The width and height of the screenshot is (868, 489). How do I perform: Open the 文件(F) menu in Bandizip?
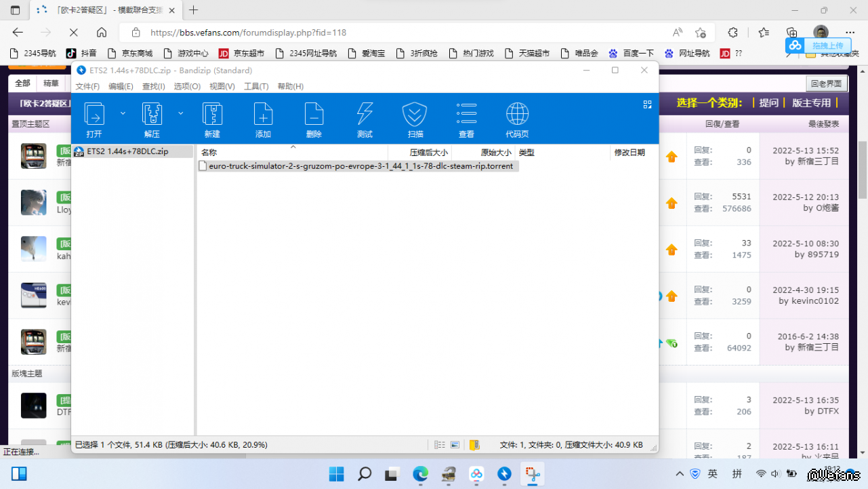87,86
